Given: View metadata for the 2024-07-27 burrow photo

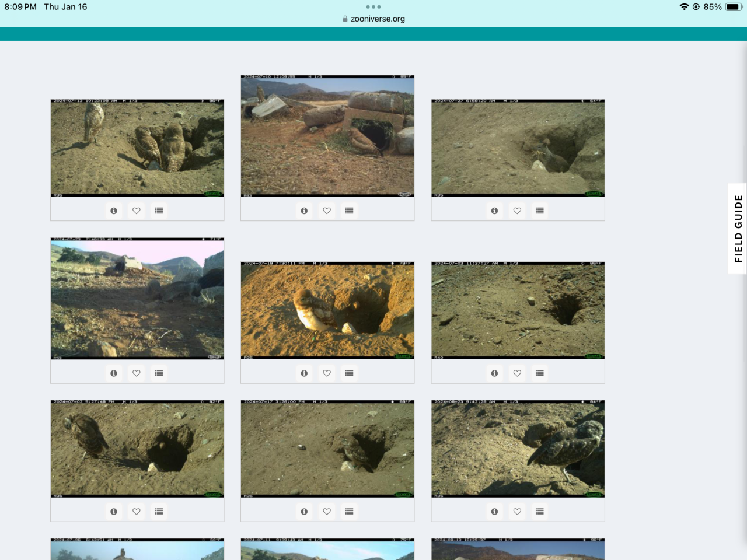Looking at the screenshot, I should (494, 211).
